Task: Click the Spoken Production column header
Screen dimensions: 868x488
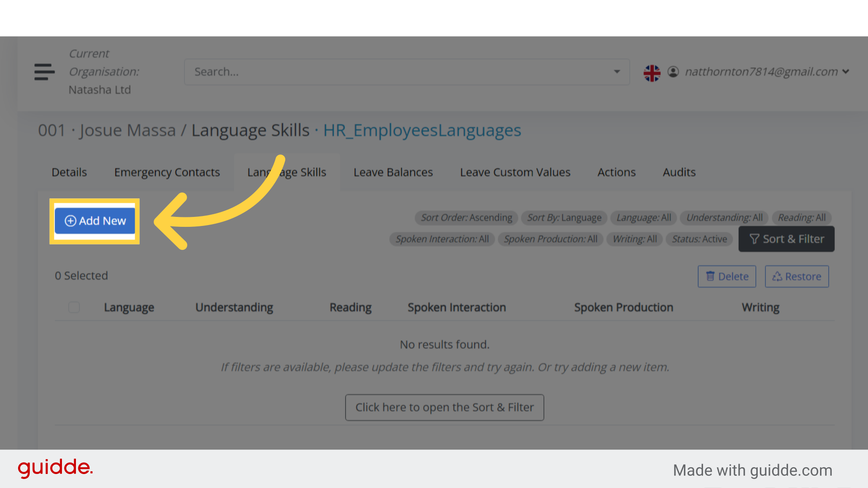Action: click(x=623, y=307)
